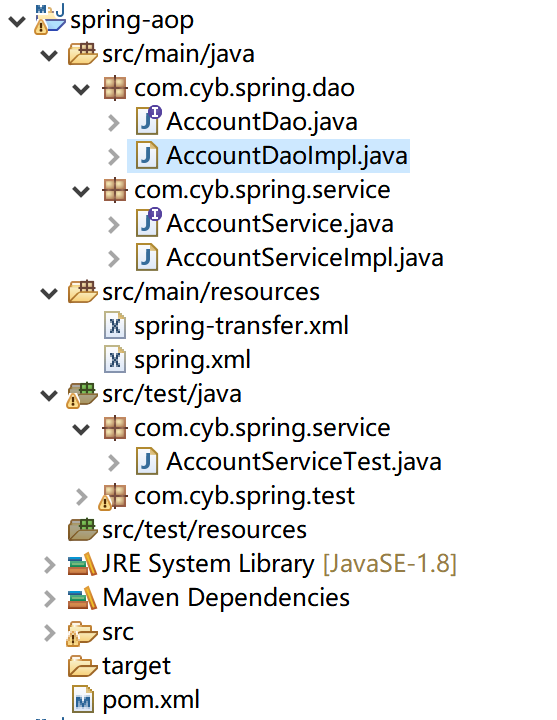Select the src/test/java source folder label

click(172, 394)
